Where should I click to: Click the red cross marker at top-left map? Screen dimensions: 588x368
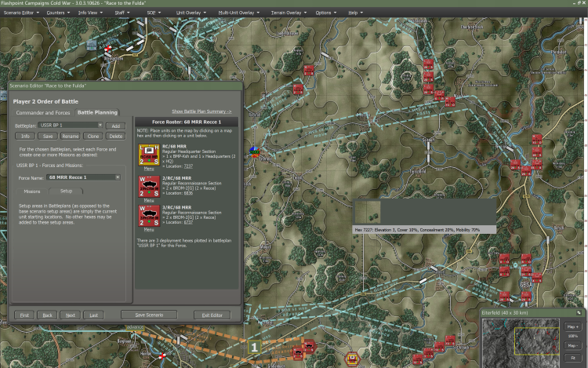click(x=108, y=48)
